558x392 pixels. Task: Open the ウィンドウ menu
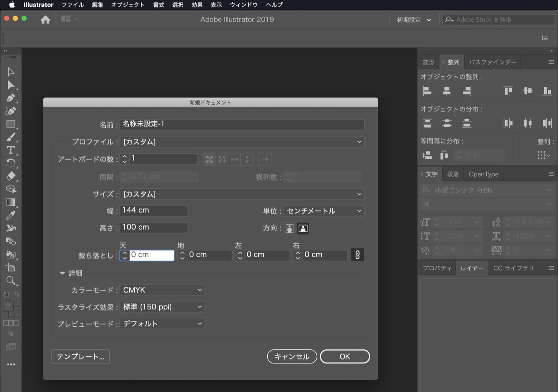(244, 5)
